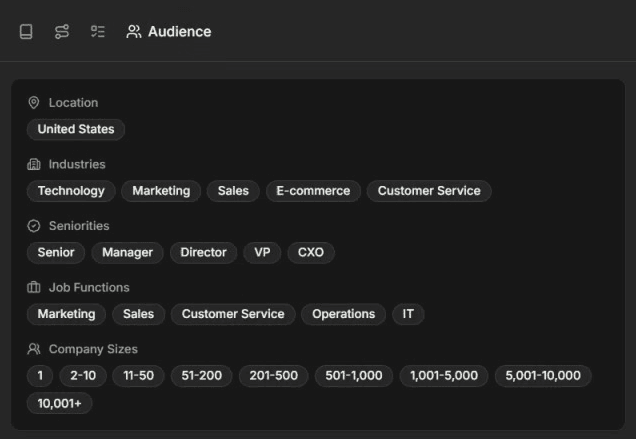Screen dimensions: 636x439
Task: Select the Marketing industry chip
Action: point(161,191)
